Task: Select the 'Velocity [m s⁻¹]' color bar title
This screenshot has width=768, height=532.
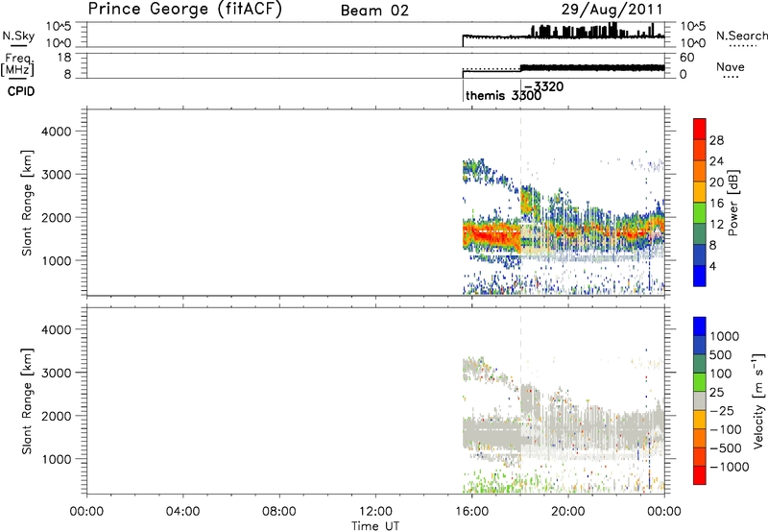Action: (757, 401)
